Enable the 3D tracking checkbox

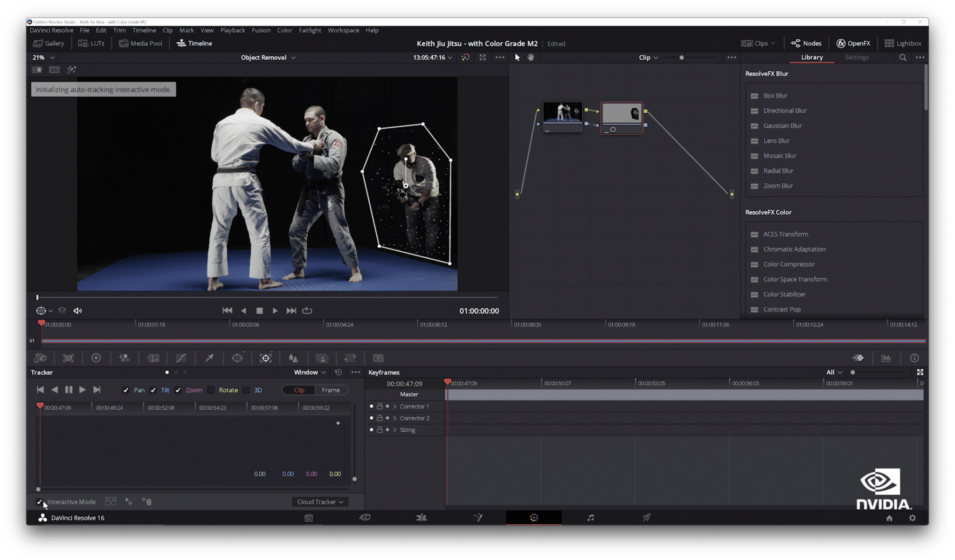point(246,390)
